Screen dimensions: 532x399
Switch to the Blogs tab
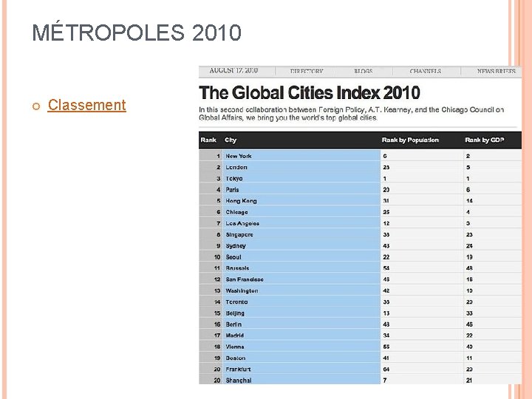pyautogui.click(x=363, y=71)
